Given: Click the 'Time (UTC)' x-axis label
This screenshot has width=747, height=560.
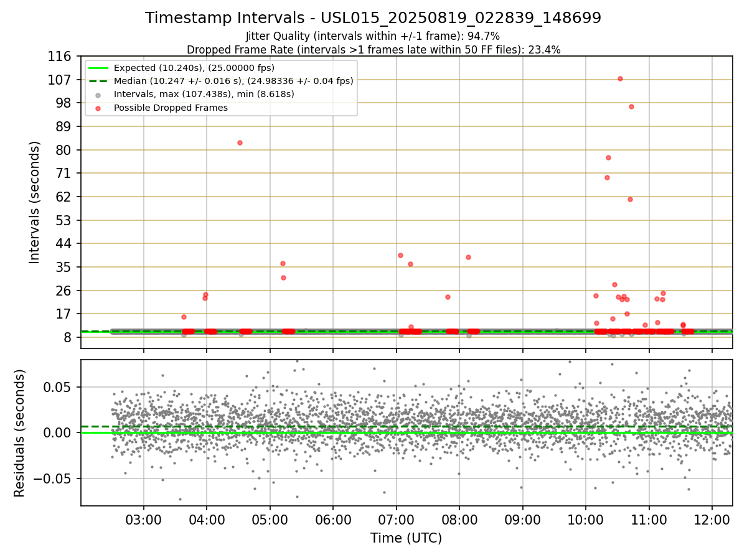Looking at the screenshot, I should [x=406, y=538].
